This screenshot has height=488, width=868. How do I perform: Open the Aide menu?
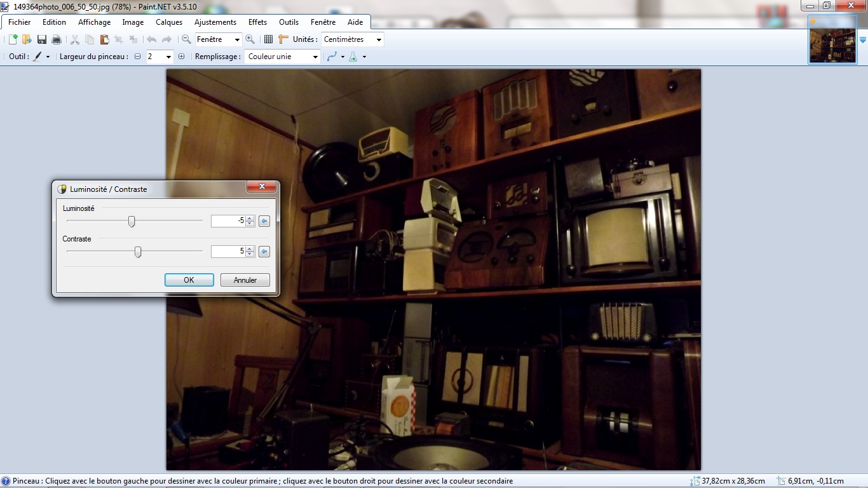click(x=356, y=22)
